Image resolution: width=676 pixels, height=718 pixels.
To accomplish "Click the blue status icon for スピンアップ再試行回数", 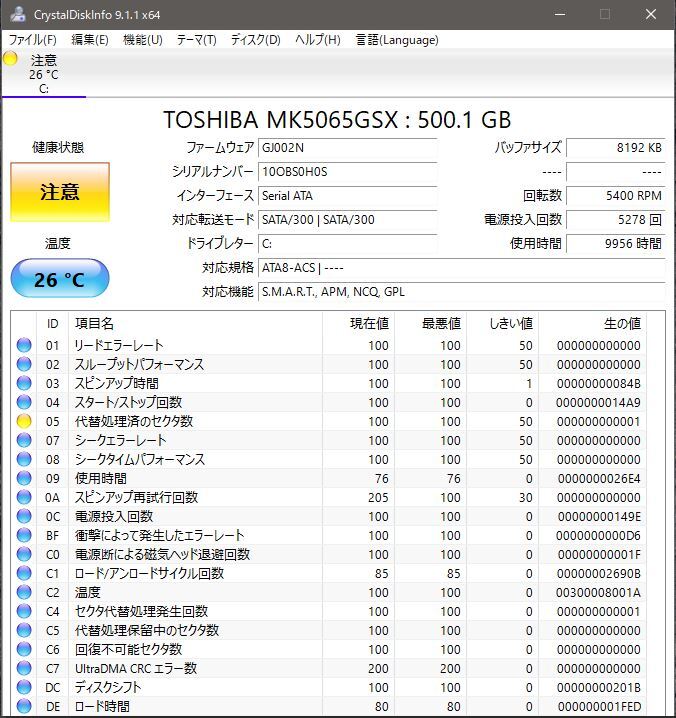I will coord(24,497).
